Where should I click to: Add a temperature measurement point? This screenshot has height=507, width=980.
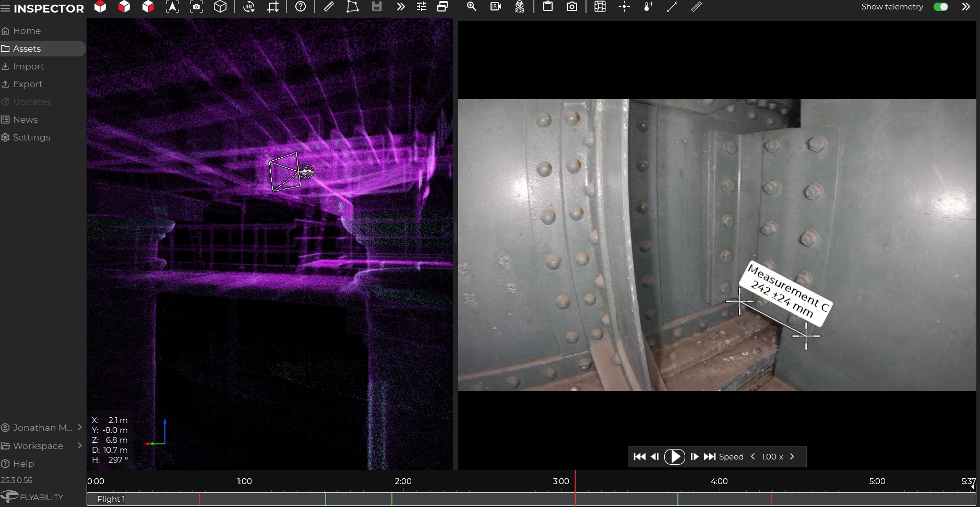click(x=648, y=7)
